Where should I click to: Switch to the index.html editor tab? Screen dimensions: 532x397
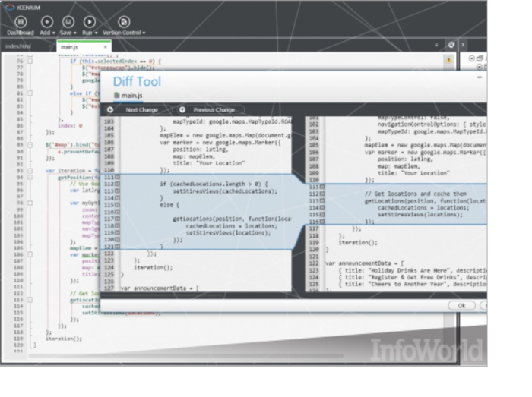(18, 46)
